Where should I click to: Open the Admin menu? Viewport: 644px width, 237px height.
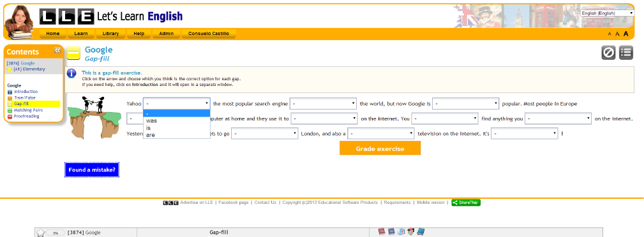[167, 34]
